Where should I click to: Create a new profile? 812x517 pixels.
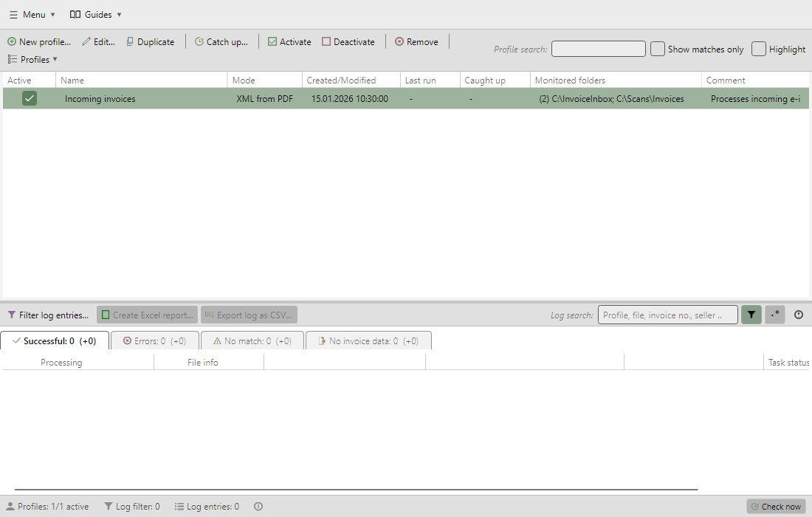[39, 42]
